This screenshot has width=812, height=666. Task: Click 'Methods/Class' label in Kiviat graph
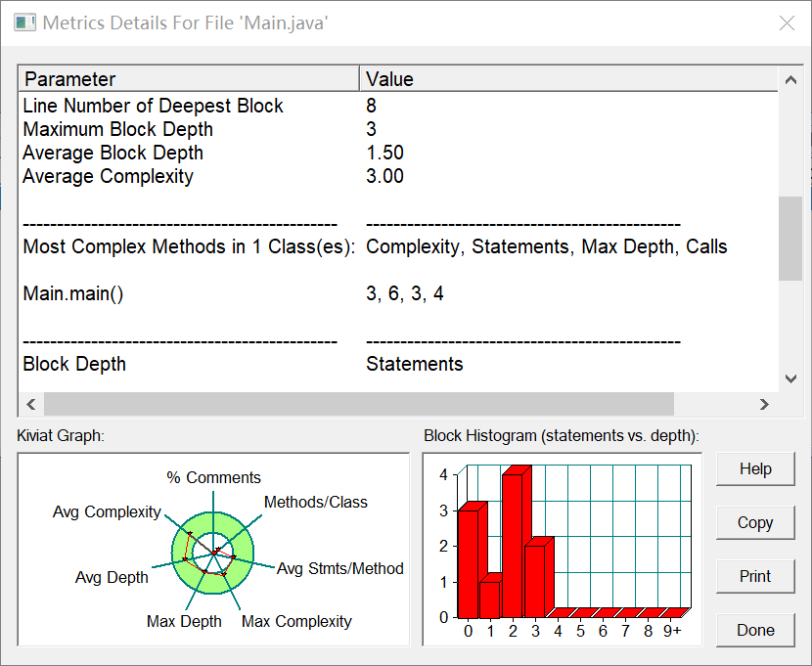point(315,502)
